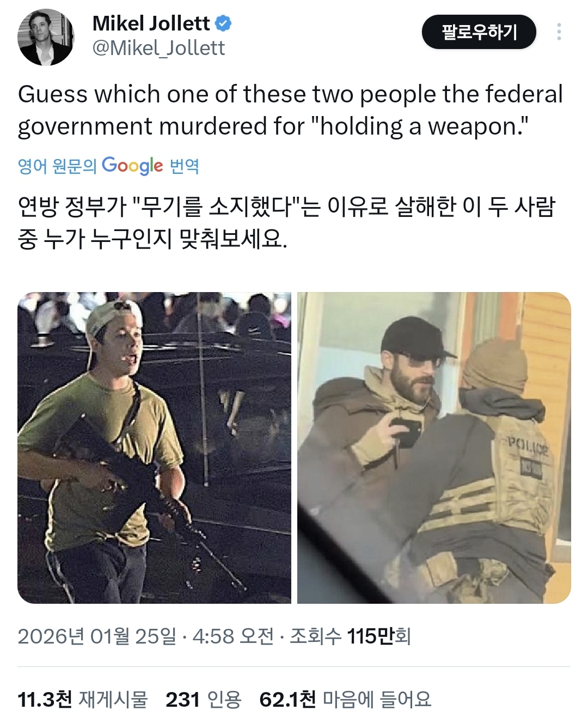Click the Google translation attribution link

coord(109,165)
